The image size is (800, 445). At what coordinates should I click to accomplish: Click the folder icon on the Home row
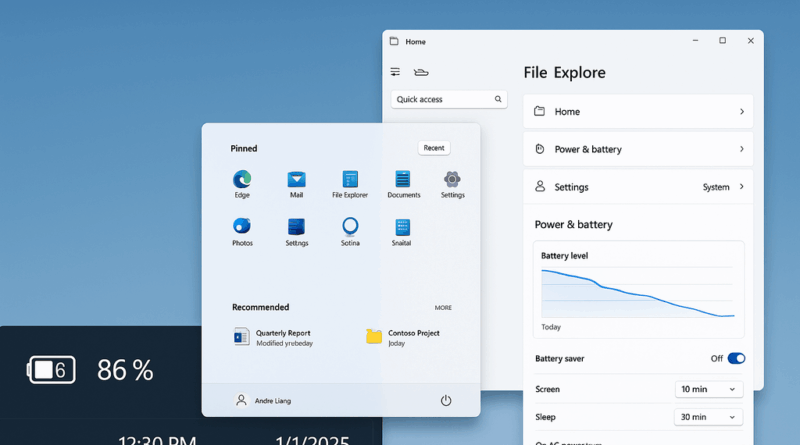click(539, 111)
